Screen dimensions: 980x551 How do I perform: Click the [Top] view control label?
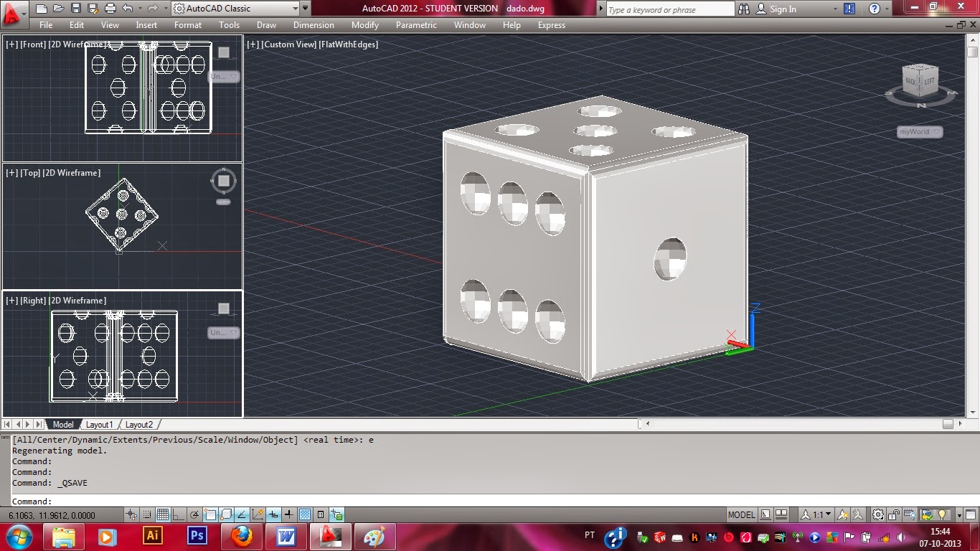click(x=30, y=173)
